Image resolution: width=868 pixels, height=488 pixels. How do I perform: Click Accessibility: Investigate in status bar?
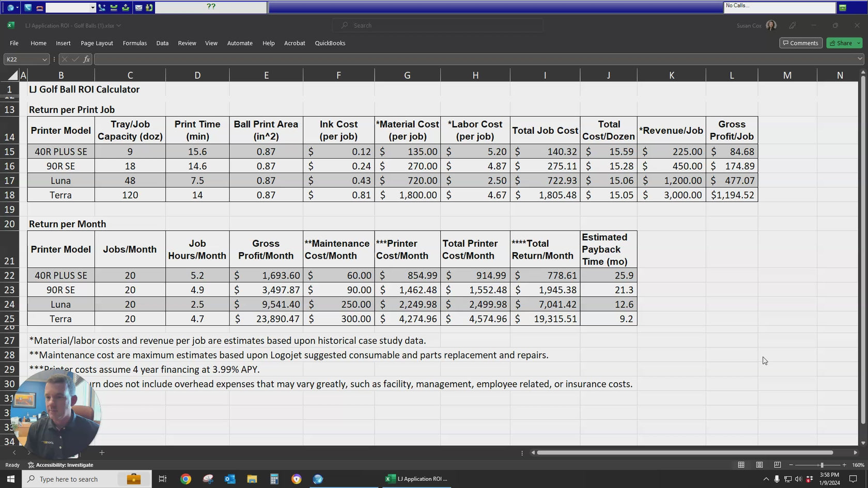coord(60,465)
